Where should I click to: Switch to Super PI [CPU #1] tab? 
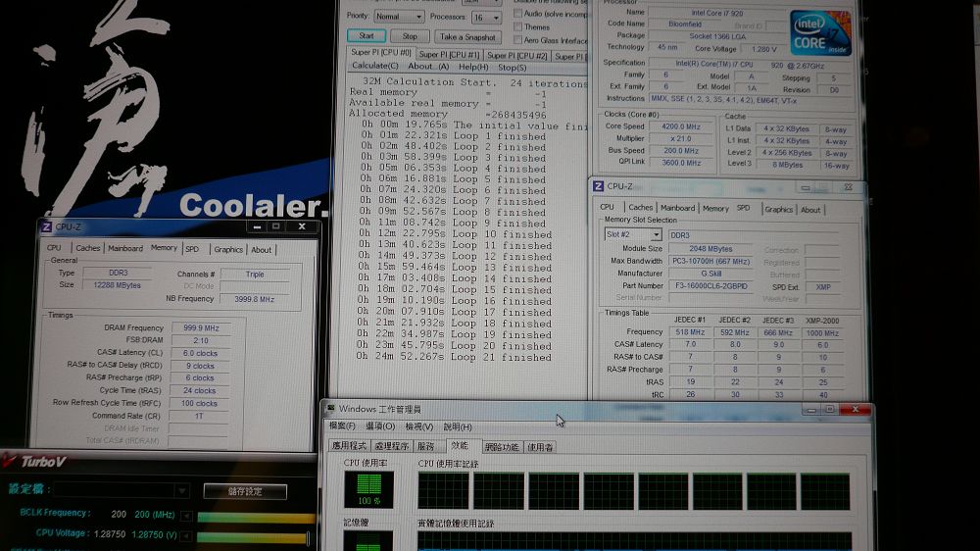click(x=449, y=55)
